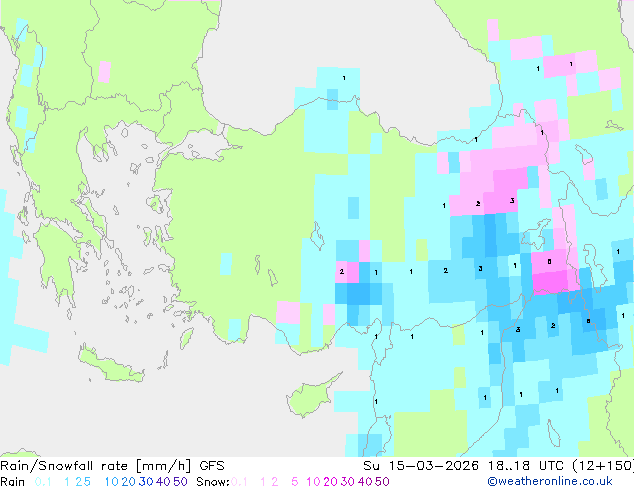Select the Rain legend 20 color value

tap(128, 482)
